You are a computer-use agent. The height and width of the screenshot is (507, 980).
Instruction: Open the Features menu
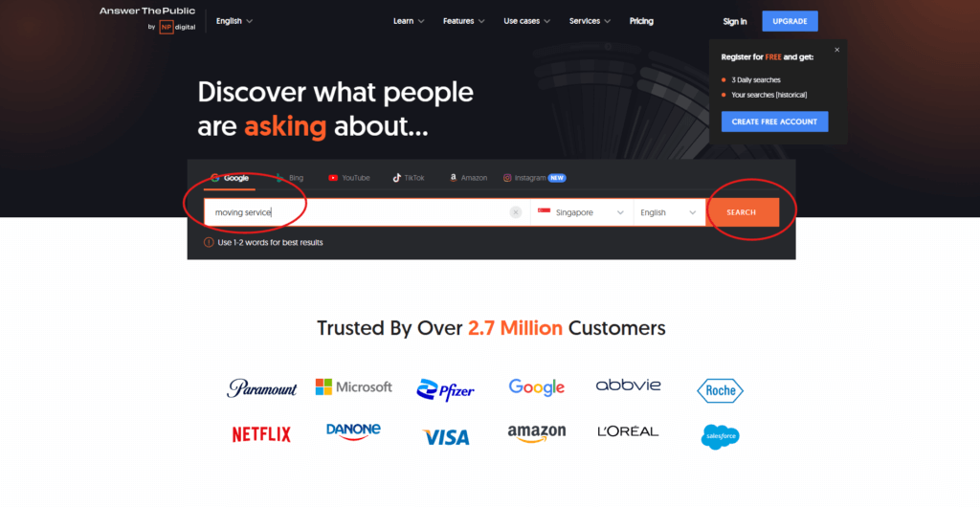(464, 21)
